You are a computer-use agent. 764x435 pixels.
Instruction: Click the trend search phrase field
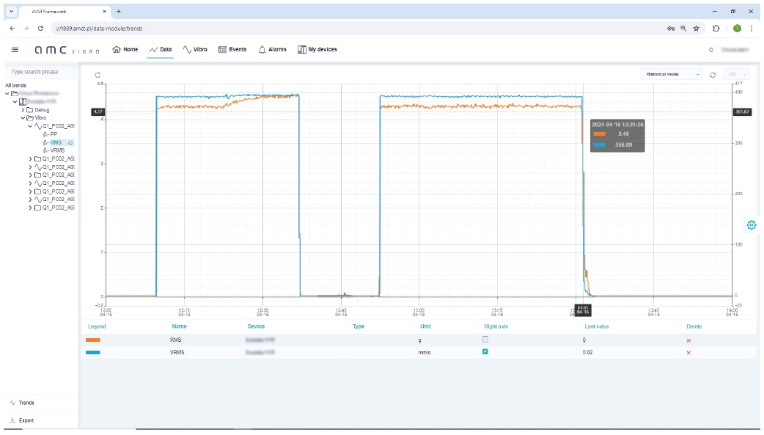(40, 72)
